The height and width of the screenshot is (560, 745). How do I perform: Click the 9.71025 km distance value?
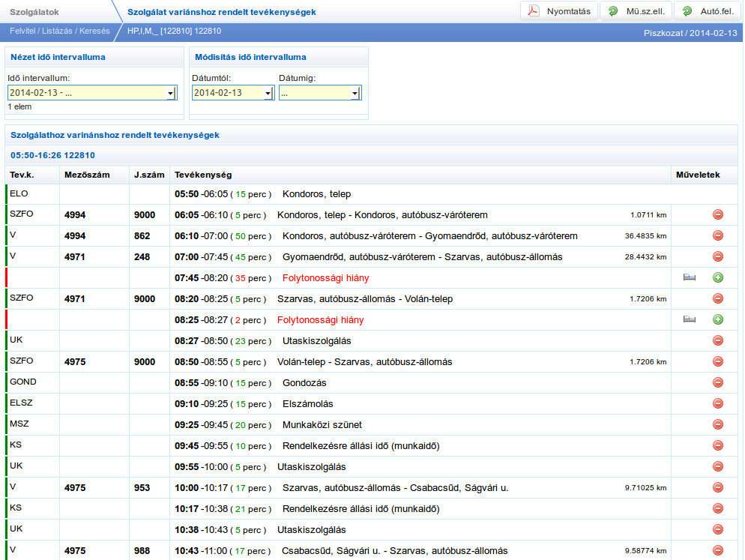coord(645,488)
